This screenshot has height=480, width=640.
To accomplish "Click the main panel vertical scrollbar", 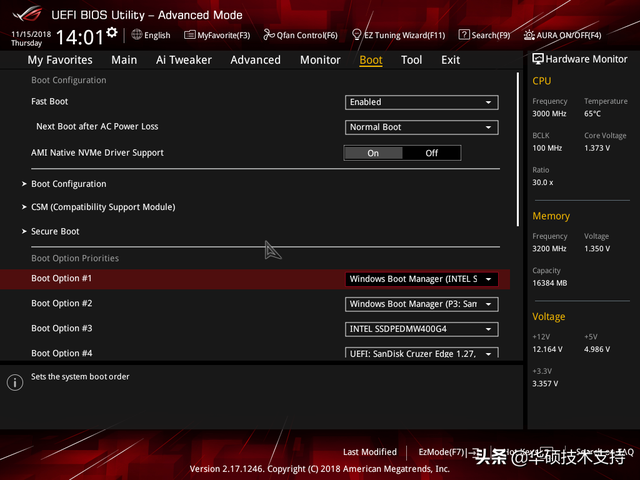I will pos(518,149).
